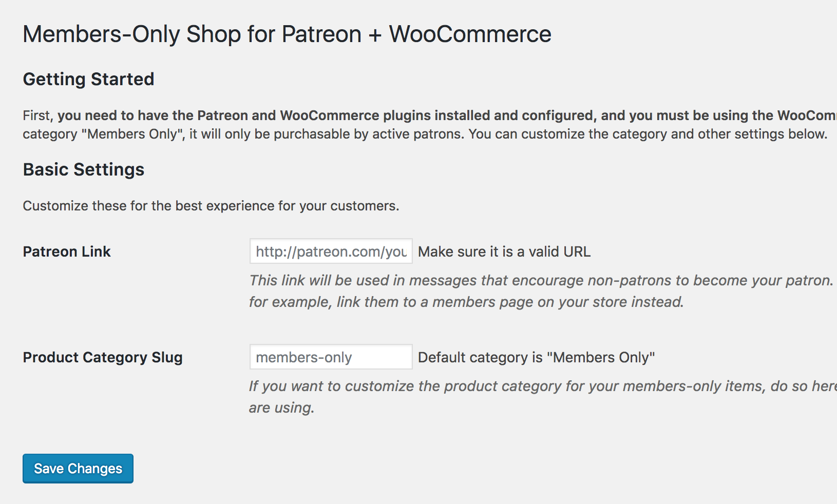Image resolution: width=837 pixels, height=504 pixels.
Task: Click the "Patreon Link" field label
Action: tap(67, 251)
